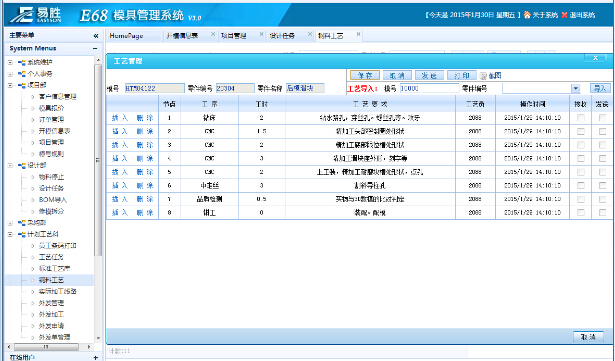Close the 设计任务 tab with its x
Image resolution: width=615 pixels, height=361 pixels.
click(309, 34)
